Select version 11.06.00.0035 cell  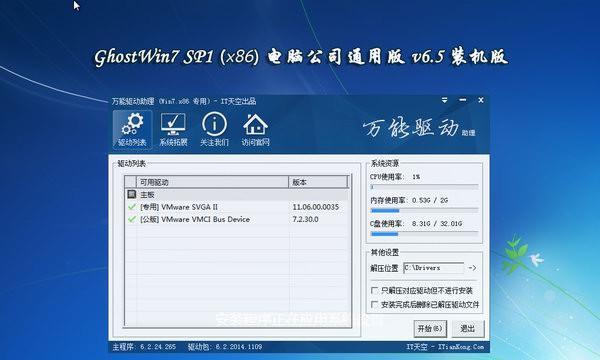pos(316,207)
